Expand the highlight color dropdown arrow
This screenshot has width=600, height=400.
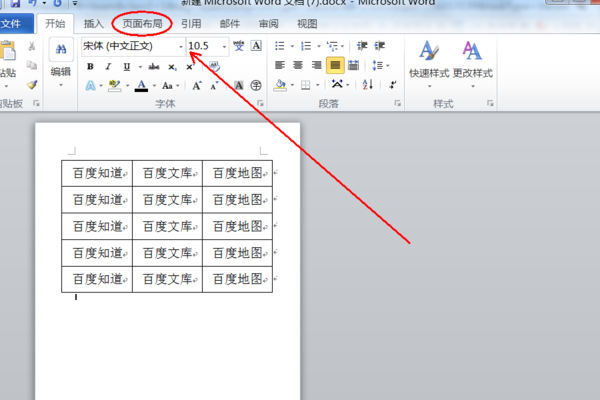pos(127,86)
